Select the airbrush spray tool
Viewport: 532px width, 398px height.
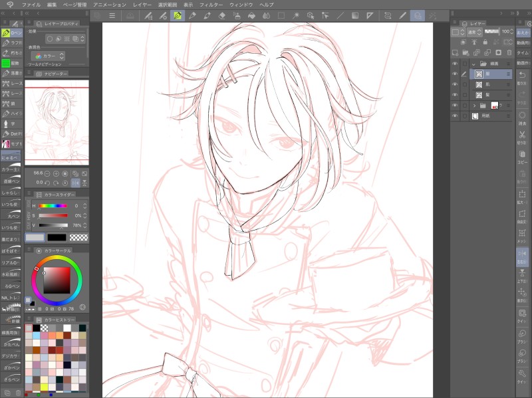pyautogui.click(x=237, y=15)
